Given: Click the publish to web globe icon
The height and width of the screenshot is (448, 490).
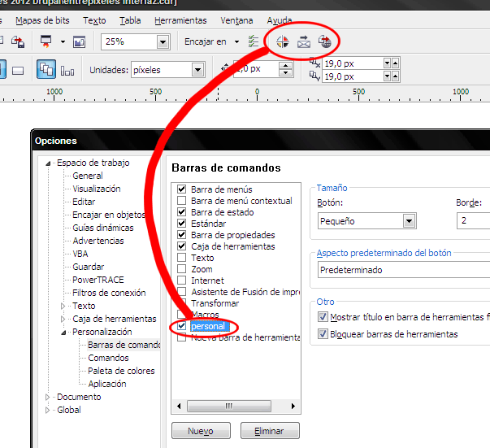Looking at the screenshot, I should coord(325,41).
